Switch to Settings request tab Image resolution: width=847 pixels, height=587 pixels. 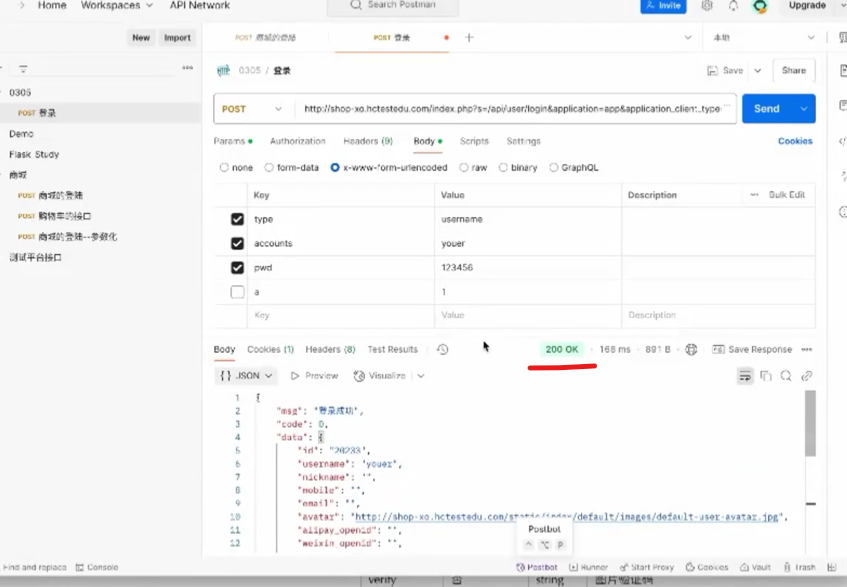523,141
